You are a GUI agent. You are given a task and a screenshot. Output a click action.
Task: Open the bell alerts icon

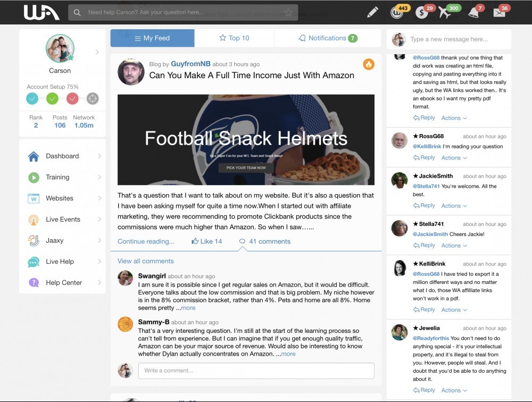tap(473, 13)
